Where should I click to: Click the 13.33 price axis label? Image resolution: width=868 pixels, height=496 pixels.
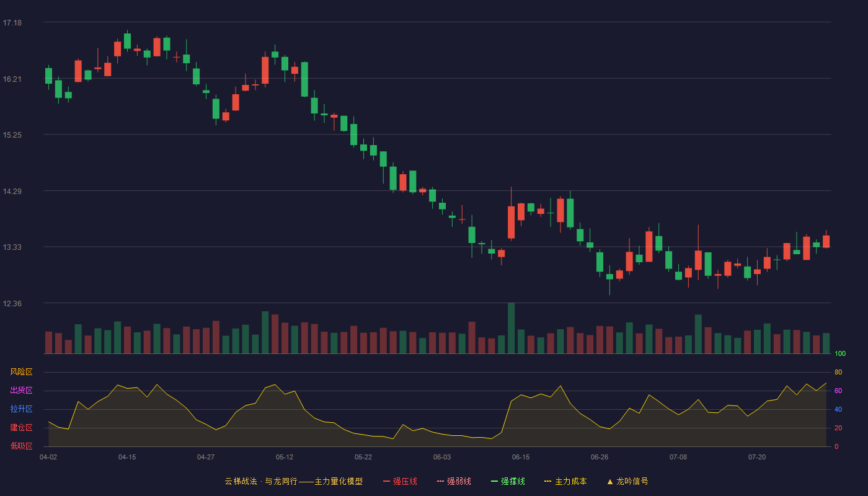point(12,247)
